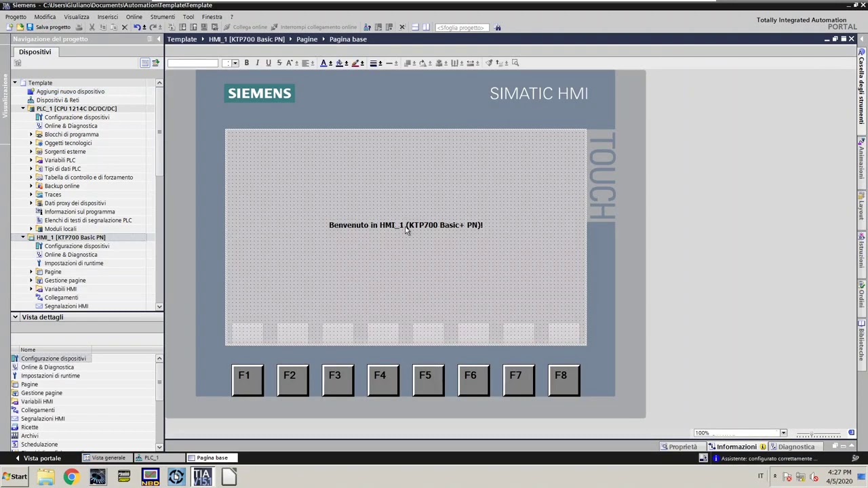
Task: Select Aggiungi nuovo dispositivo tree item
Action: (70, 91)
